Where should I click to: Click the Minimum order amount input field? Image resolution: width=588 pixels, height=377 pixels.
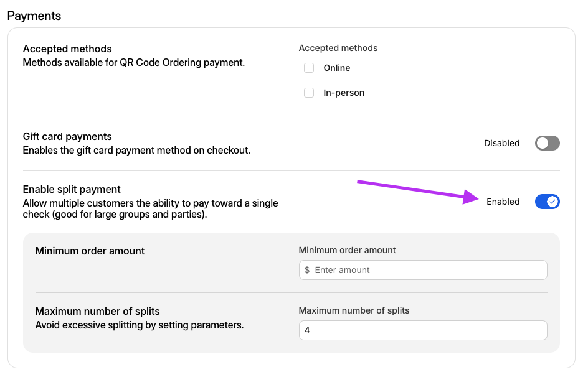429,270
